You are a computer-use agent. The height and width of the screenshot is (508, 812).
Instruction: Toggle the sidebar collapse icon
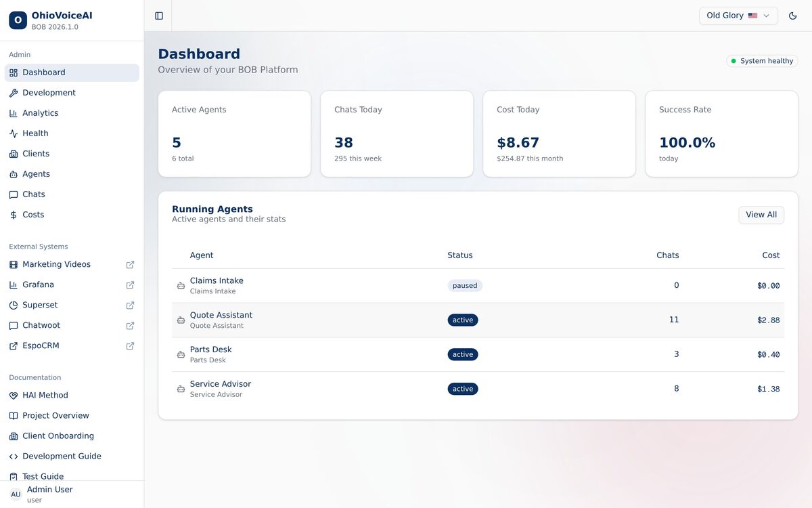tap(159, 16)
